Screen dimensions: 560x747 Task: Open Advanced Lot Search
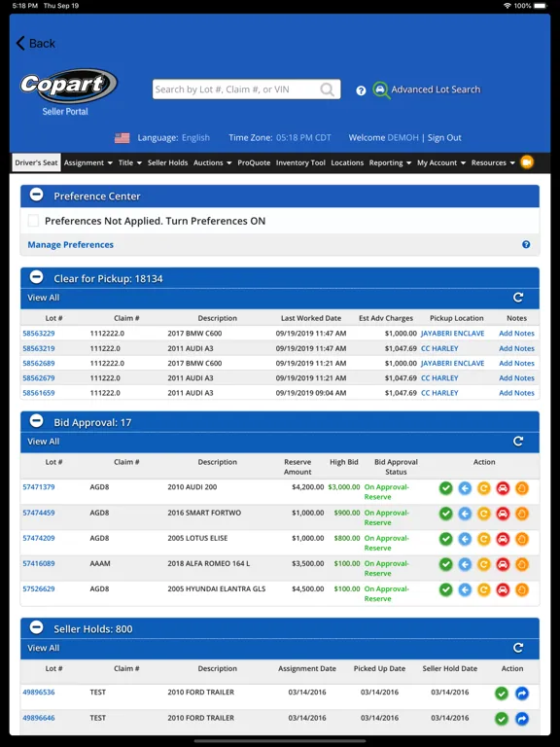tap(427, 89)
